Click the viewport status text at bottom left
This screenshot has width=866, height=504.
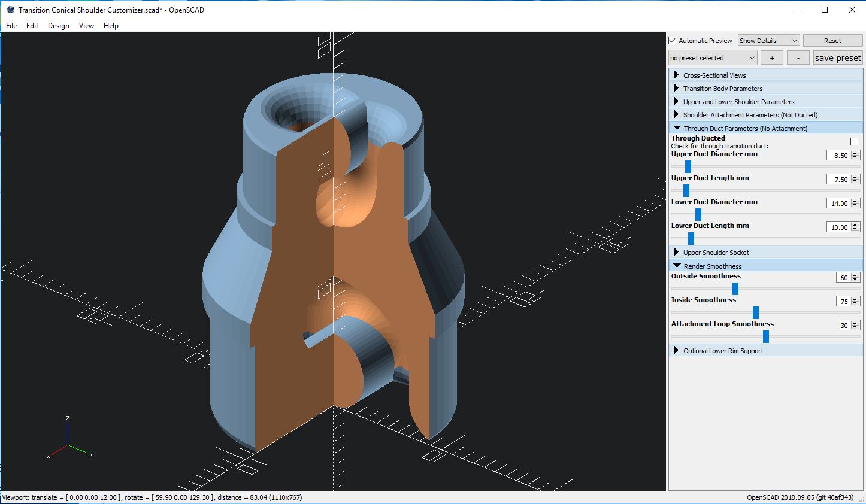152,497
